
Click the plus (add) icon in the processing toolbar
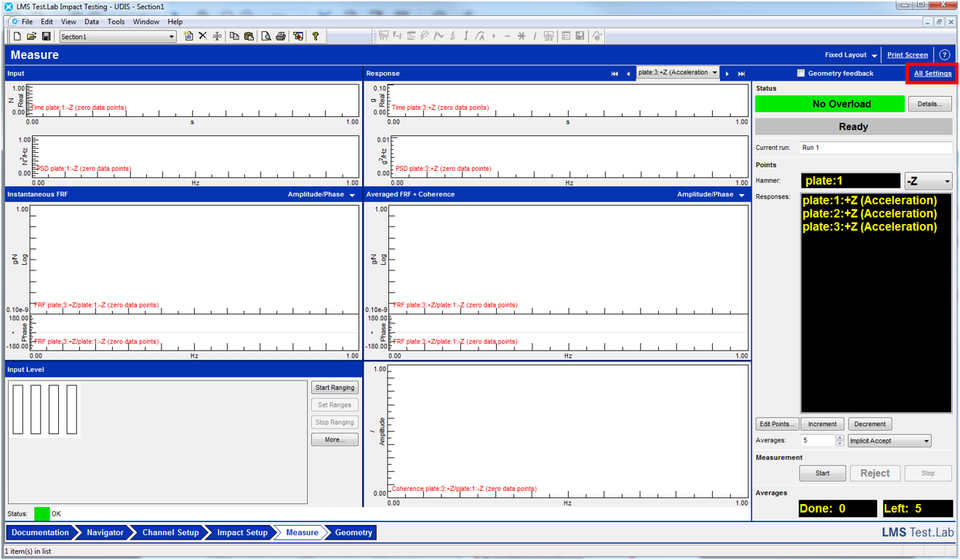pos(494,36)
